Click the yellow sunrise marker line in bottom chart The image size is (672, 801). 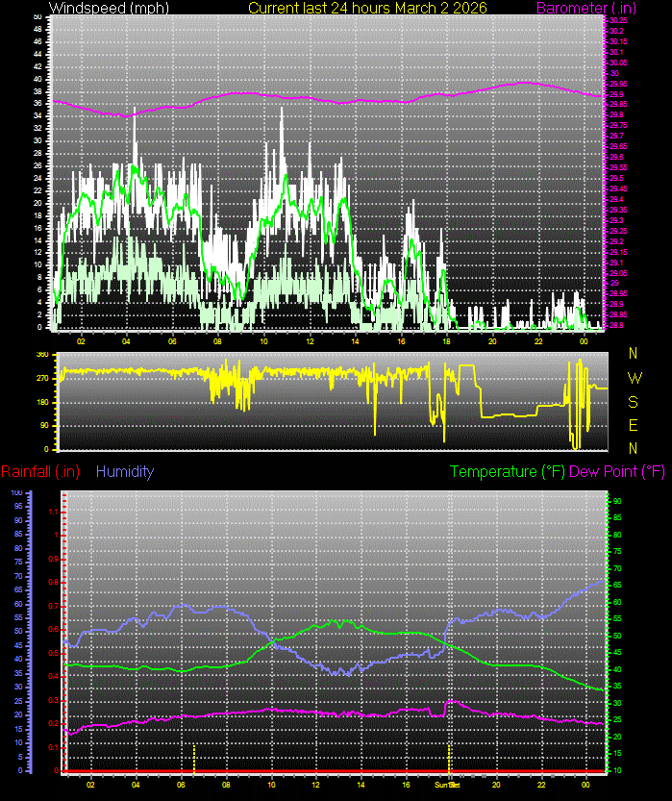tap(194, 757)
